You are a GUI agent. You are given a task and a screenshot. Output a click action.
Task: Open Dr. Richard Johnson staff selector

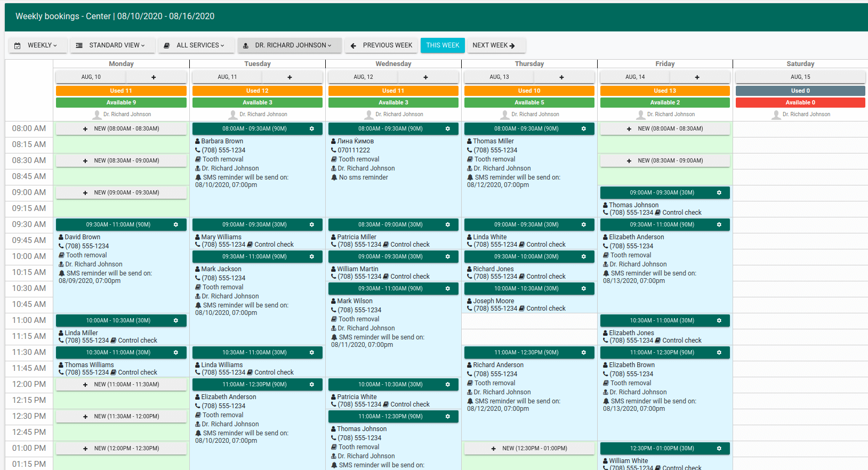point(288,45)
